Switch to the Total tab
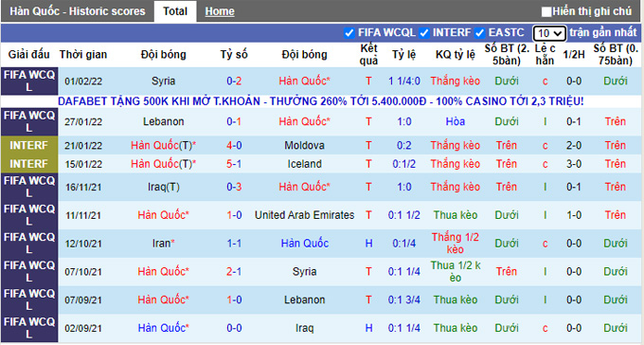 [175, 11]
